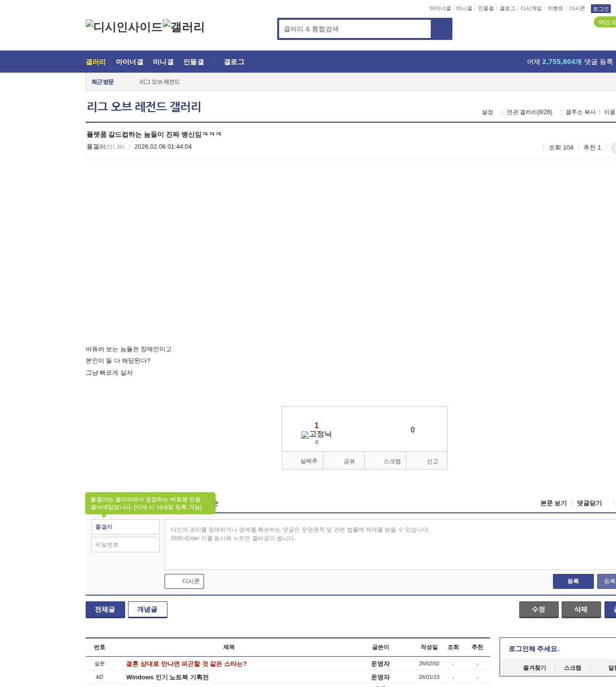Click the 조회 104 view count
The height and width of the screenshot is (687, 616).
coord(561,148)
